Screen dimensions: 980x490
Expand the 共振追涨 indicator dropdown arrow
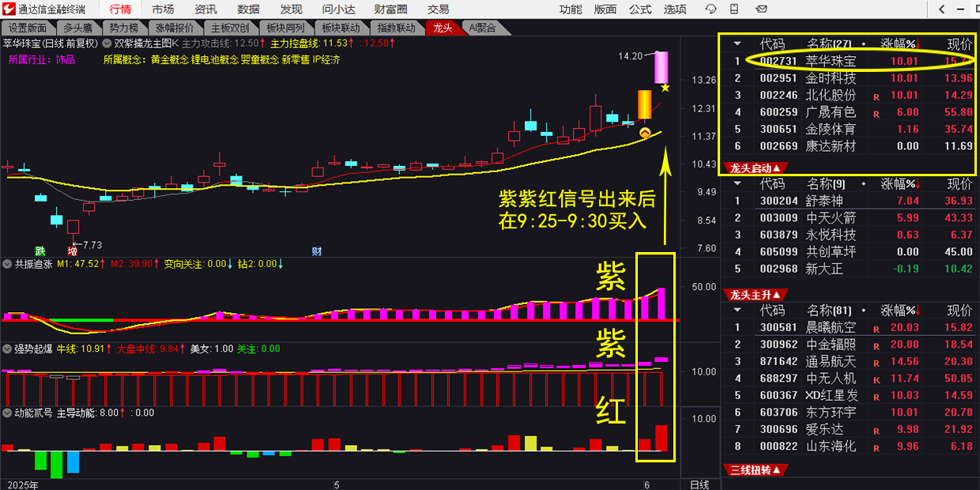(7, 264)
